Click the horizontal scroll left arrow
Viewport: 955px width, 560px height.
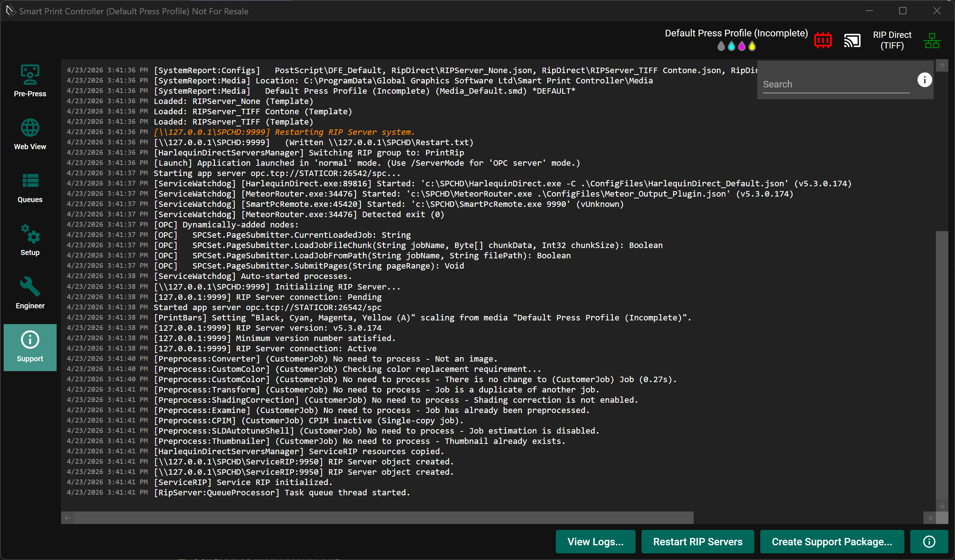(x=68, y=518)
